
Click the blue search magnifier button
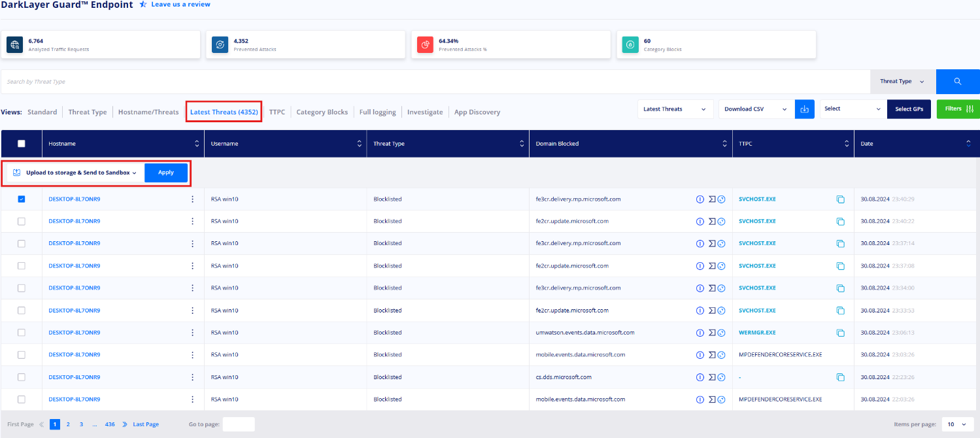[x=957, y=82]
